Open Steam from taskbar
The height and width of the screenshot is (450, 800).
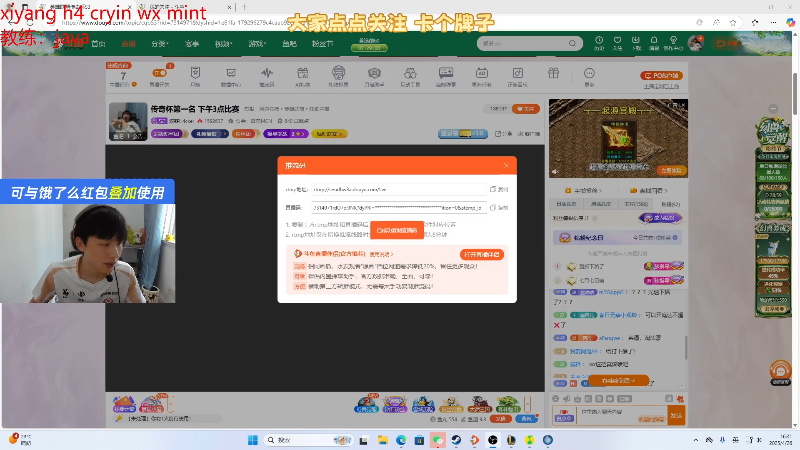coord(456,440)
